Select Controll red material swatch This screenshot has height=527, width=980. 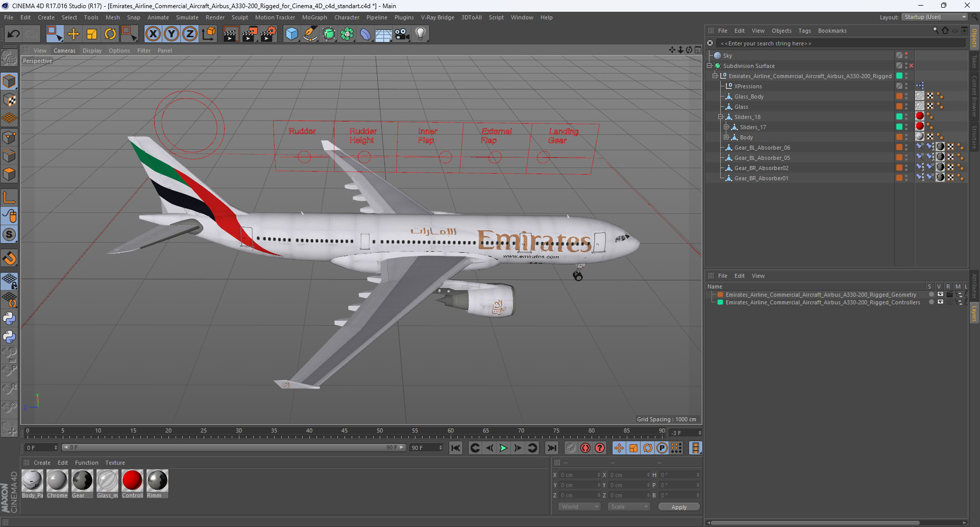133,484
